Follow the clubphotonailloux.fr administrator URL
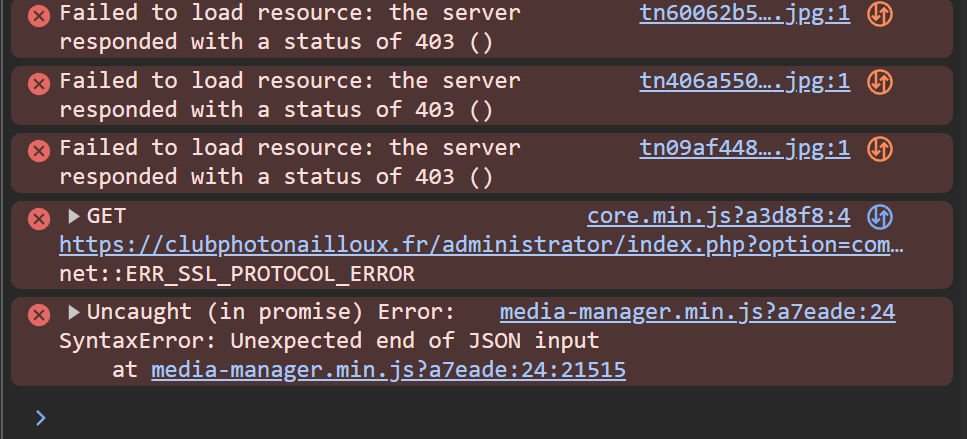 (x=481, y=245)
